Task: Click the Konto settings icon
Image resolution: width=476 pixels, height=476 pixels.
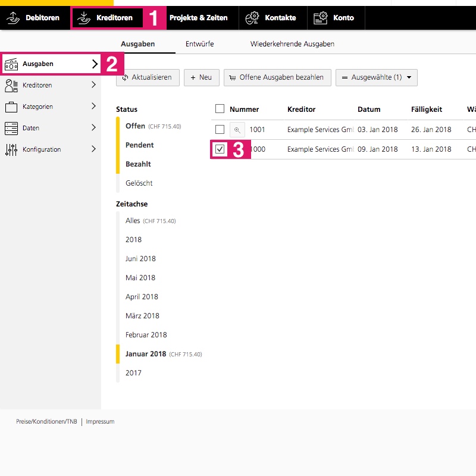Action: pyautogui.click(x=321, y=18)
